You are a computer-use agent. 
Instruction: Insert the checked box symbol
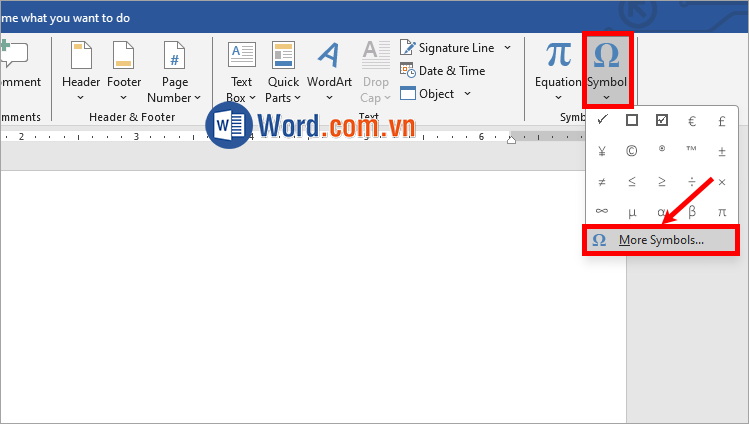[x=661, y=120]
